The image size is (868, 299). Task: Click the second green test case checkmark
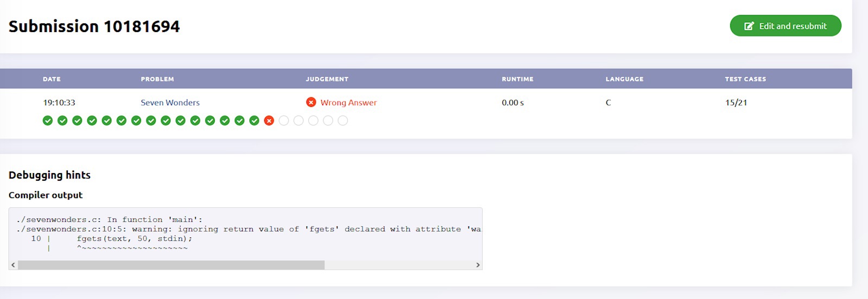[62, 120]
